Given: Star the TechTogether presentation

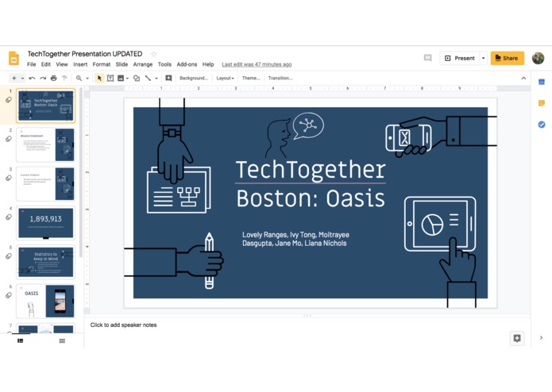Looking at the screenshot, I should [x=153, y=54].
